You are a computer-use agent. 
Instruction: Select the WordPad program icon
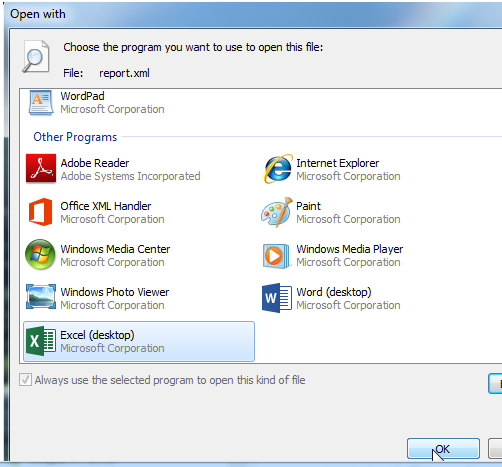tap(41, 102)
